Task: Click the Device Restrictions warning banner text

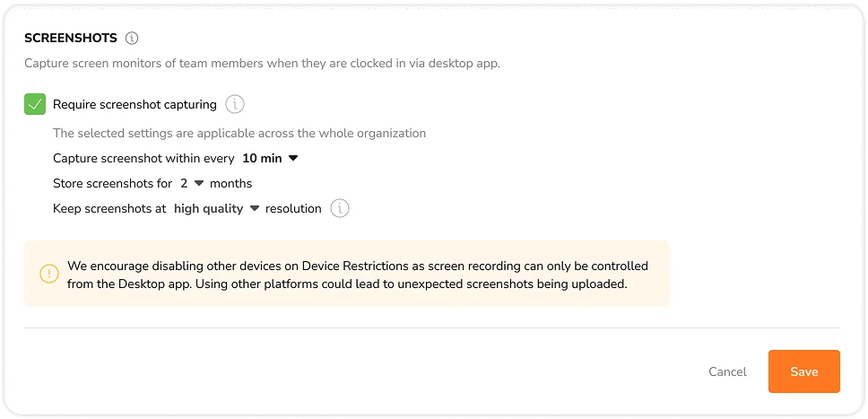Action: pos(358,275)
